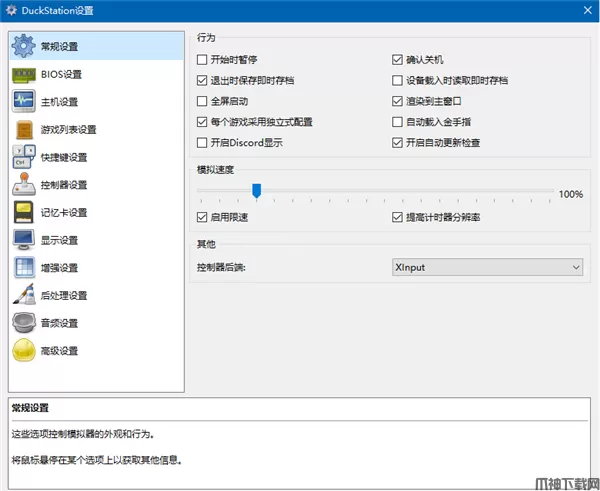Click the speaker icon for 音频设置
This screenshot has width=600, height=491.
pyautogui.click(x=24, y=323)
